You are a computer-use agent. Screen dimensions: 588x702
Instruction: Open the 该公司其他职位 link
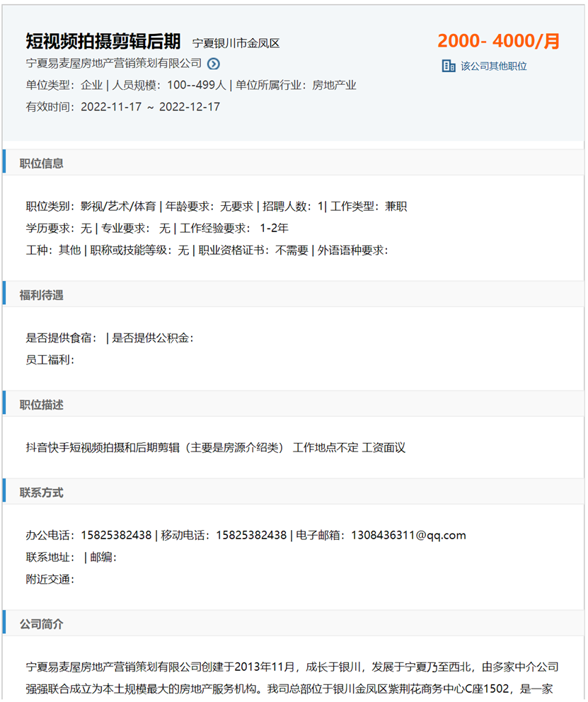[493, 66]
